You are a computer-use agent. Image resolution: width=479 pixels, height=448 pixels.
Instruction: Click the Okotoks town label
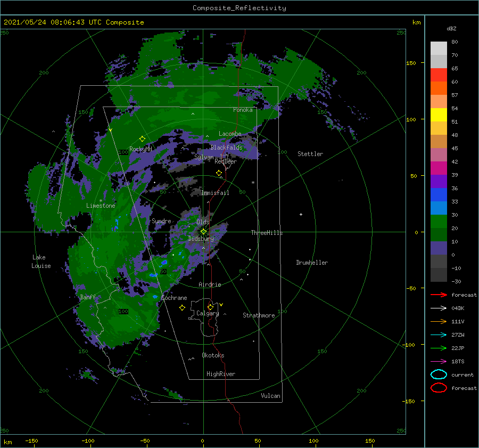click(x=213, y=356)
